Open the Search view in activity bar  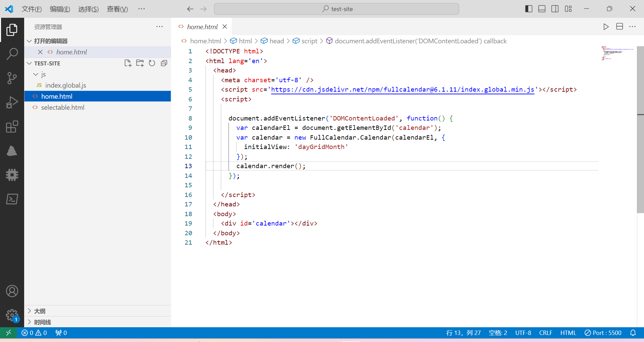(x=12, y=54)
